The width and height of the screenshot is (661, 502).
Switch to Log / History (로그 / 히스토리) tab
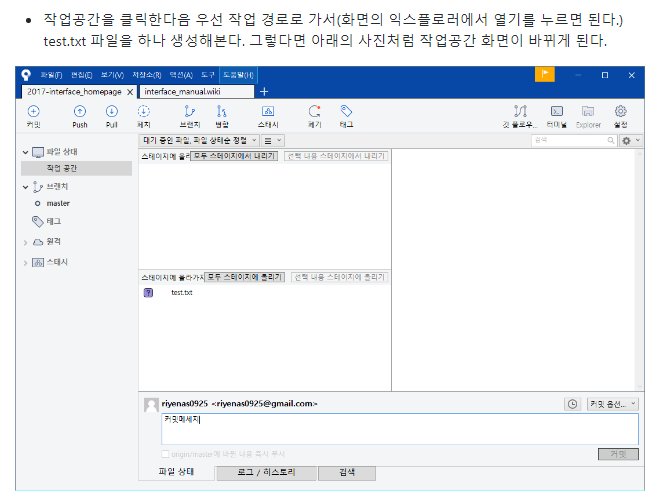pos(266,472)
